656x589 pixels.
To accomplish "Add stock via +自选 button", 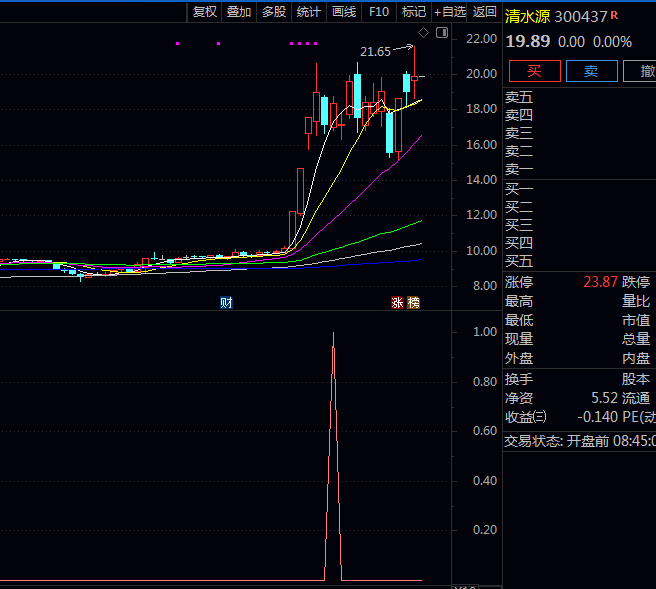I will (449, 12).
